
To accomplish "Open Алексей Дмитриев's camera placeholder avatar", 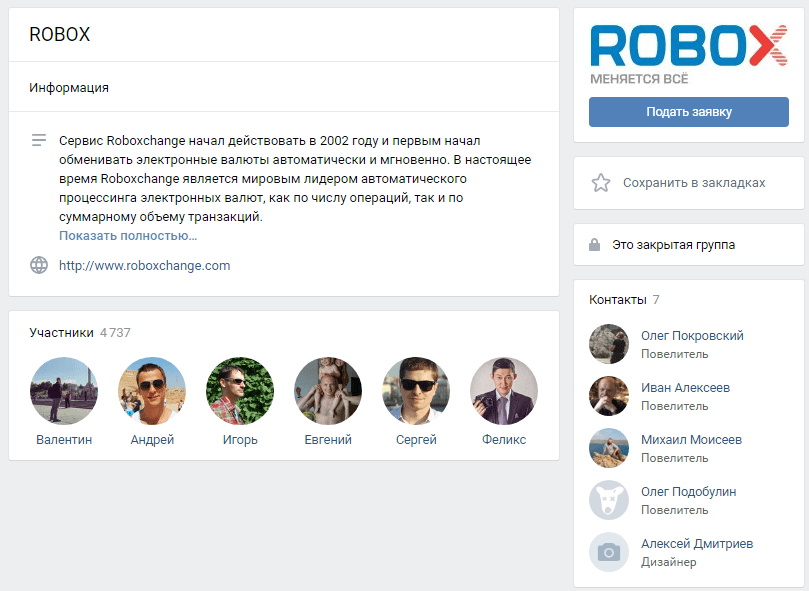I will 609,552.
